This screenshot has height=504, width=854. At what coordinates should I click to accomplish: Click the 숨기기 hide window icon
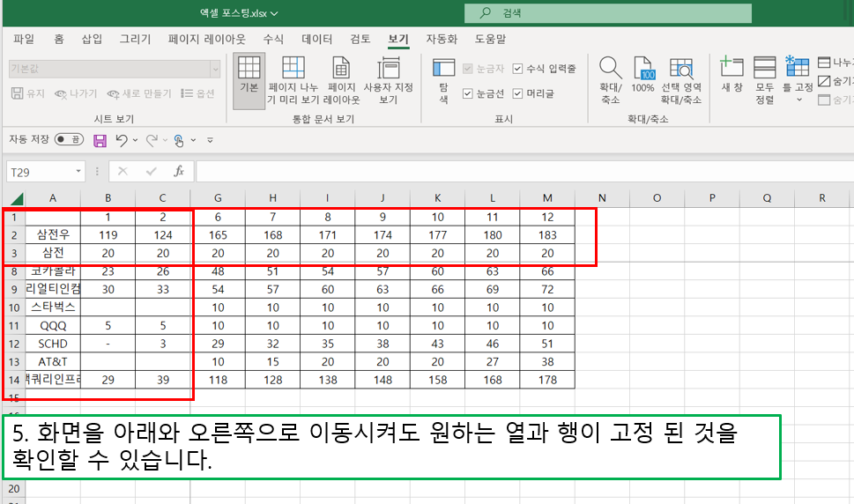pyautogui.click(x=824, y=81)
